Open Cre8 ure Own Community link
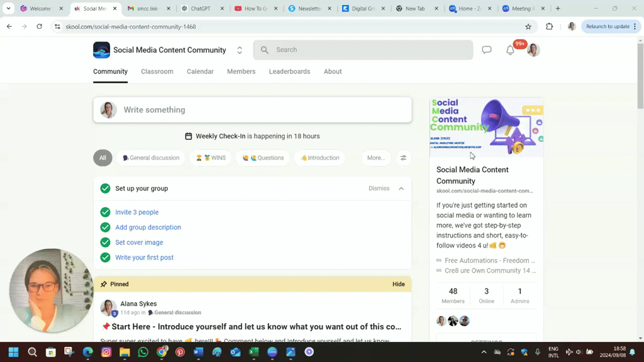Image resolution: width=644 pixels, height=362 pixels. (490, 270)
